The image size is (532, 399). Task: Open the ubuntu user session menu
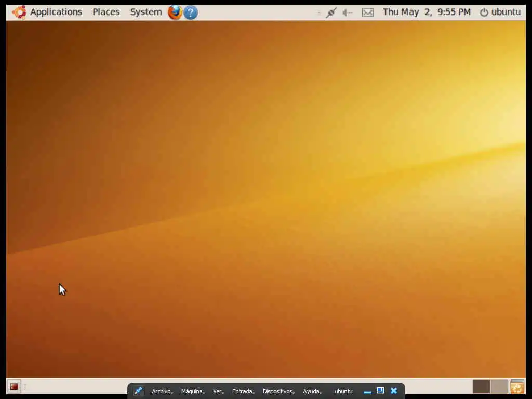point(500,12)
